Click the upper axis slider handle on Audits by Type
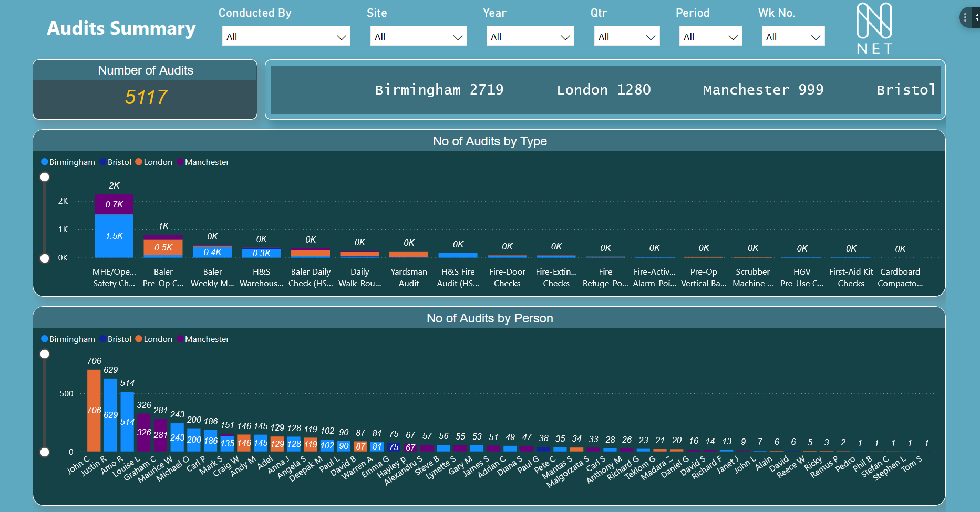The image size is (980, 512). tap(45, 177)
